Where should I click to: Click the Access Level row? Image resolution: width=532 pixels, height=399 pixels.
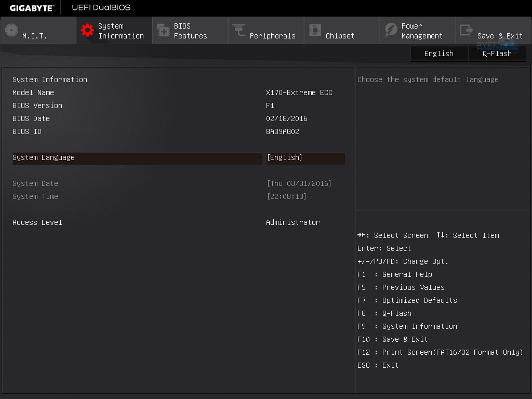pos(37,223)
